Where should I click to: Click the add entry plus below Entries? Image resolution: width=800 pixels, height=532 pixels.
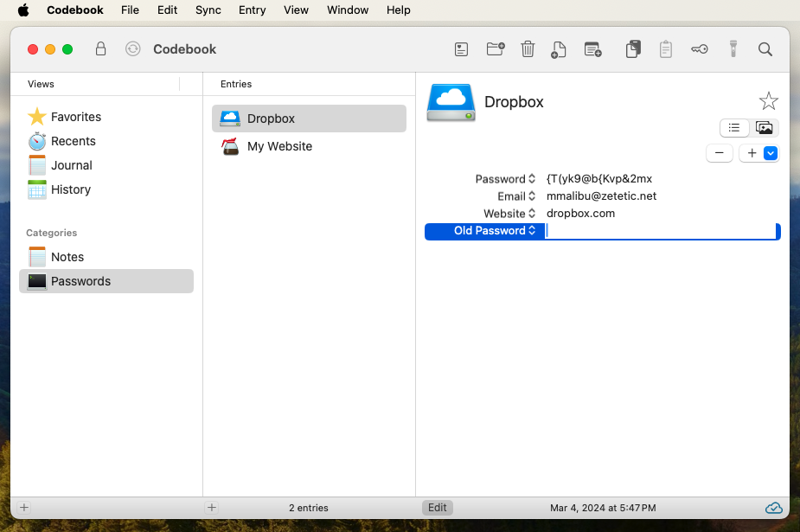pyautogui.click(x=212, y=508)
